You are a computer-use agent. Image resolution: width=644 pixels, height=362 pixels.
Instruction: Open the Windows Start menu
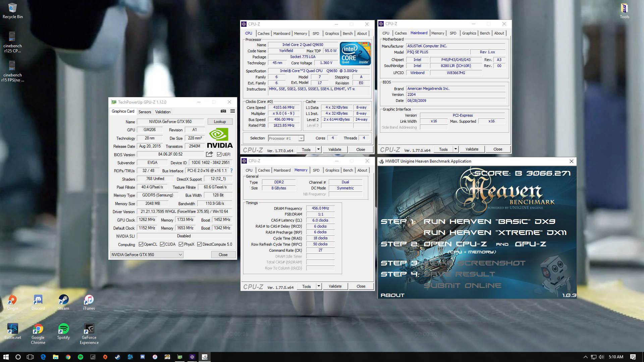[6, 357]
